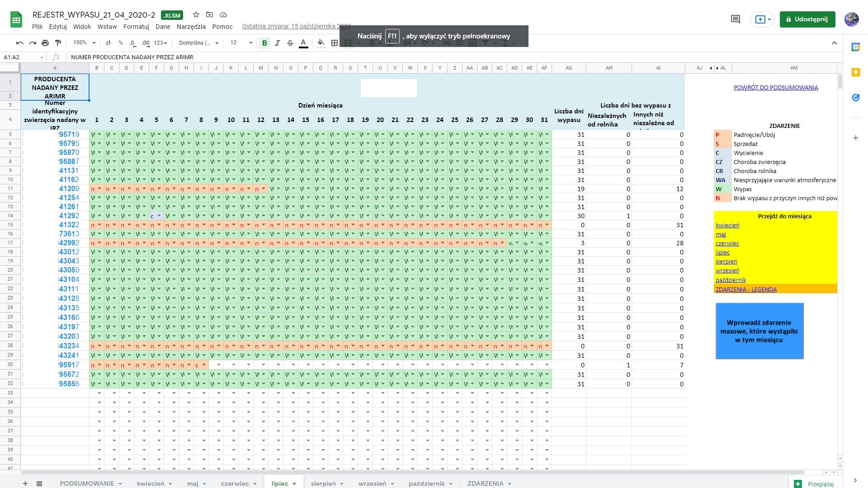Click the undo arrow icon
The height and width of the screenshot is (488, 868).
[x=19, y=43]
